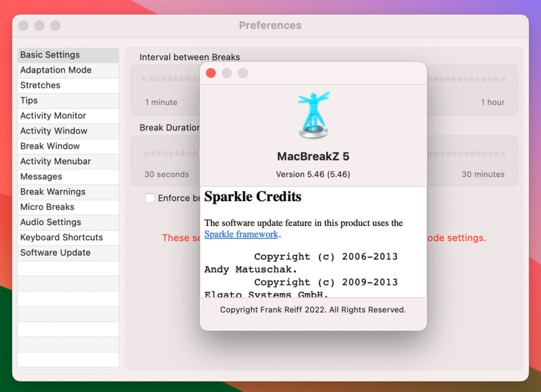
Task: Open Activity Monitor preferences
Action: pyautogui.click(x=68, y=116)
